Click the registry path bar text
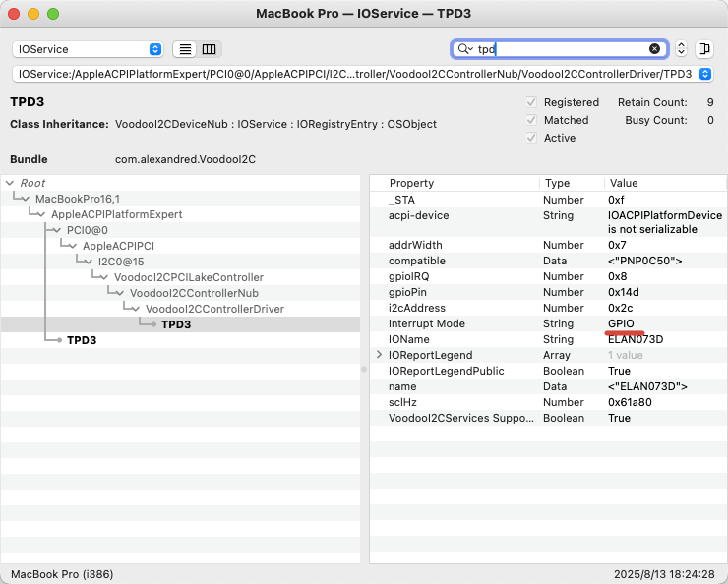This screenshot has height=584, width=728. 355,74
